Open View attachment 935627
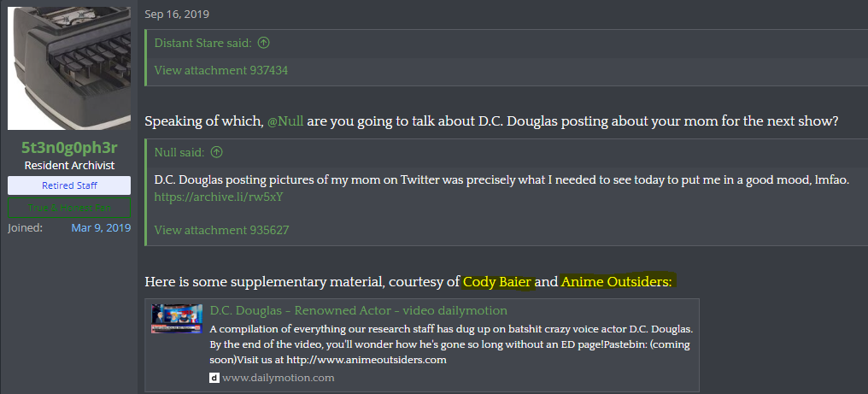868x394 pixels. coord(221,230)
